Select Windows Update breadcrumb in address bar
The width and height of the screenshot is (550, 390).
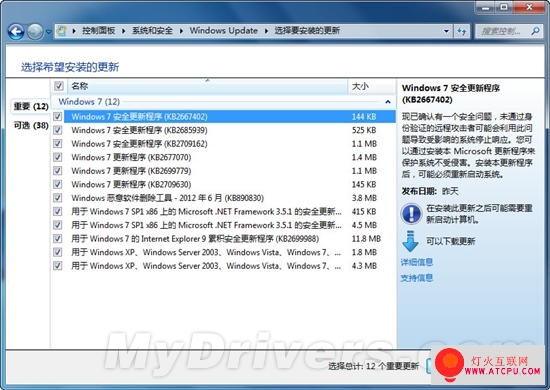tap(224, 31)
